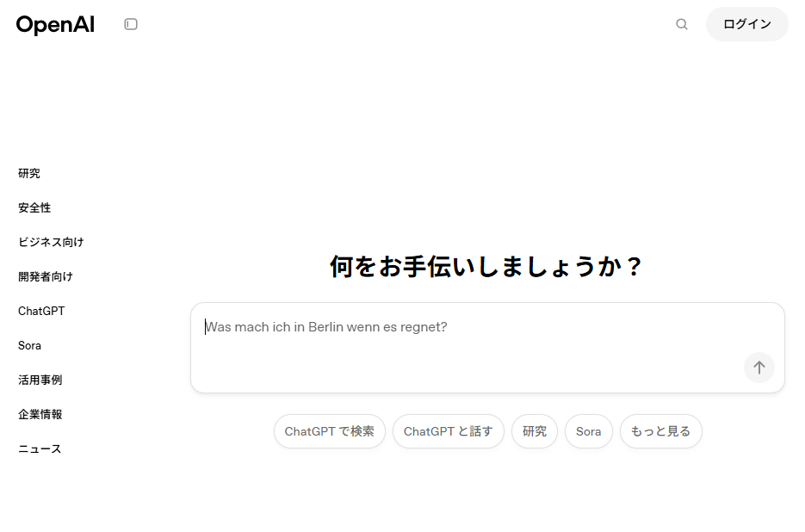The height and width of the screenshot is (532, 805).
Task: Choose the 研究 suggestion chip
Action: tap(535, 431)
